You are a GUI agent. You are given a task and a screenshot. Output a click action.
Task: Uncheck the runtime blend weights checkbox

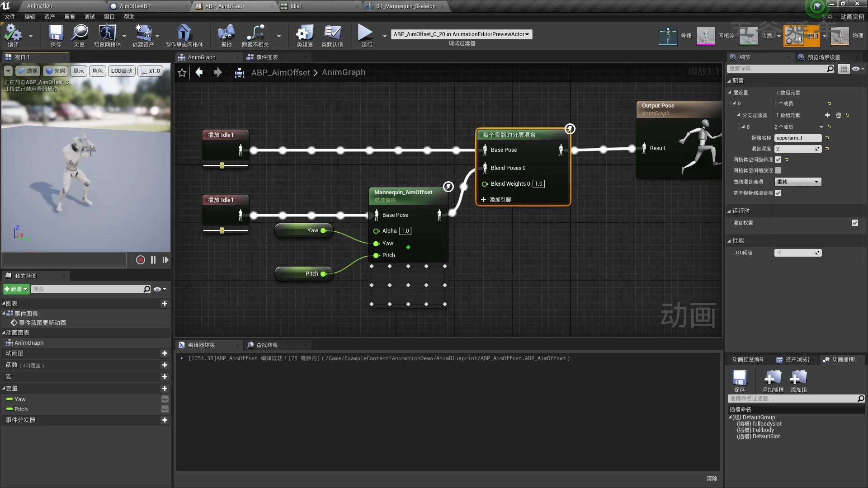(x=854, y=223)
